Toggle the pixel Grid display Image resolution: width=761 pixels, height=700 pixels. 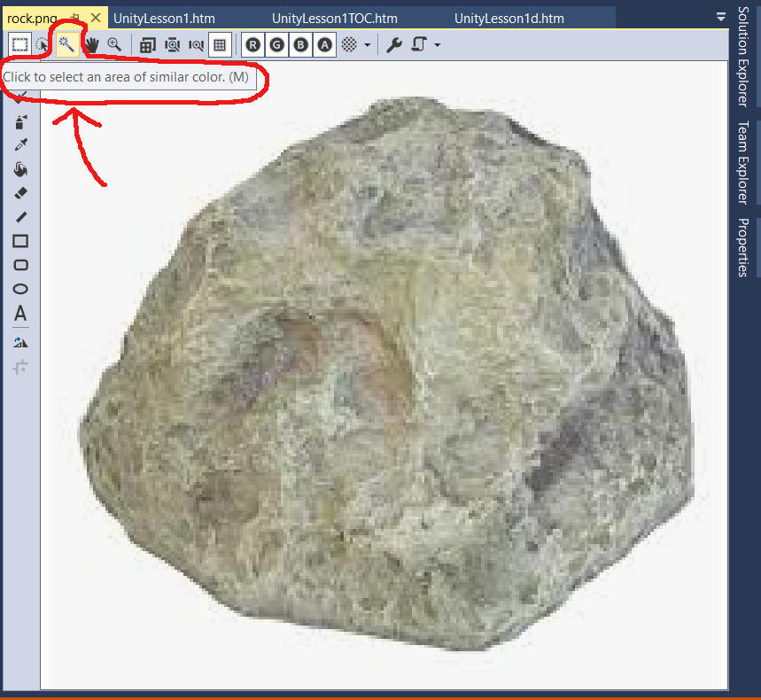coord(220,45)
